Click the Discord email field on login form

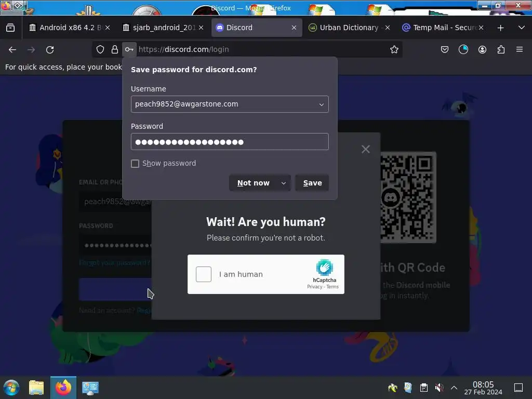115,202
